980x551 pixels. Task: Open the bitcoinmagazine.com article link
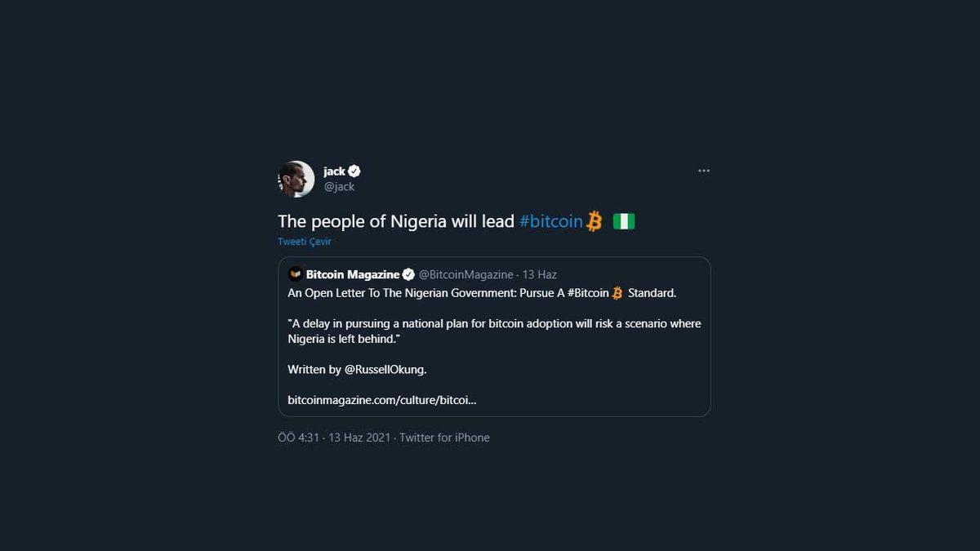tap(381, 400)
